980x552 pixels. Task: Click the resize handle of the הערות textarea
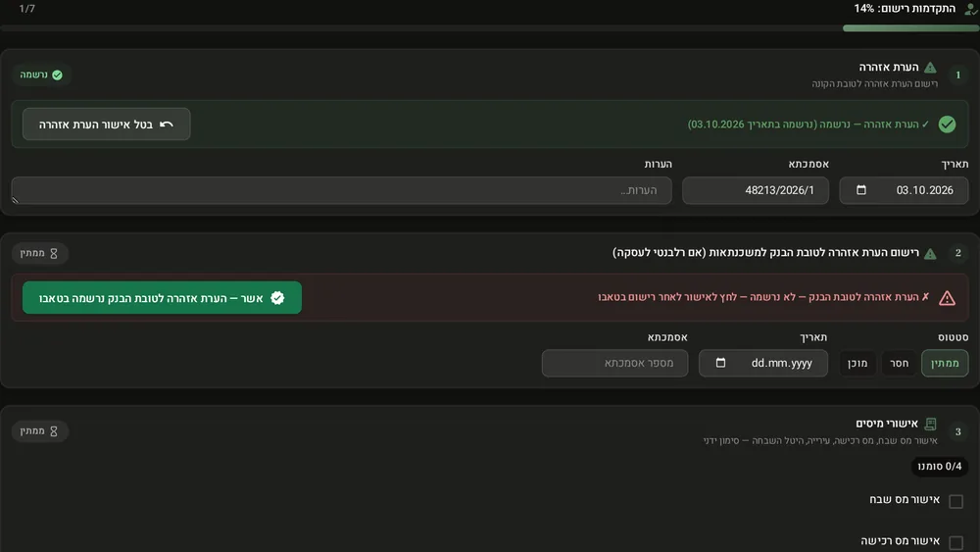pos(15,200)
